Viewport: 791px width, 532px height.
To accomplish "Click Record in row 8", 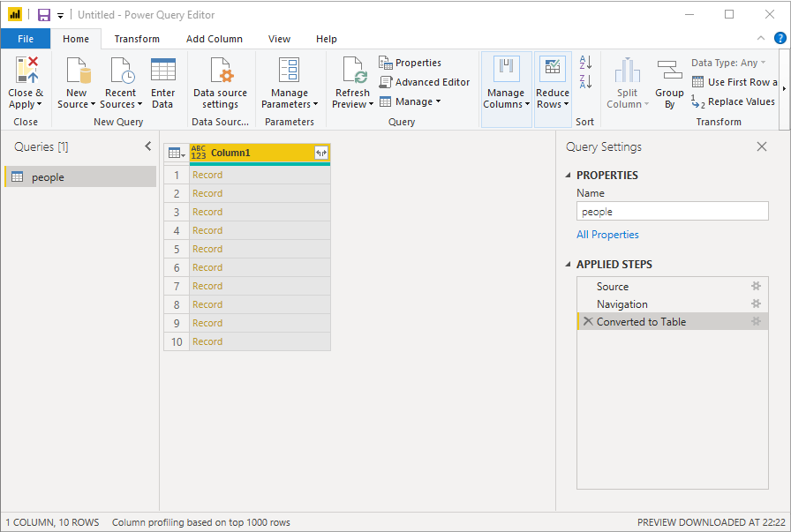I will [x=207, y=304].
